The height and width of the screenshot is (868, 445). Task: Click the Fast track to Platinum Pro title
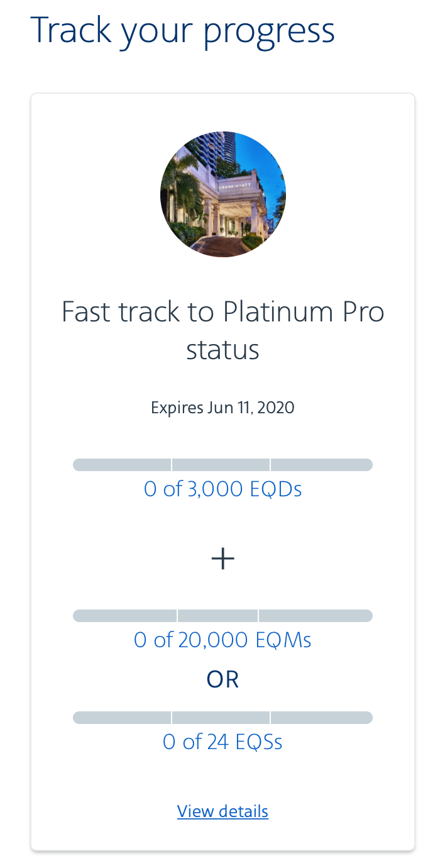click(x=222, y=330)
